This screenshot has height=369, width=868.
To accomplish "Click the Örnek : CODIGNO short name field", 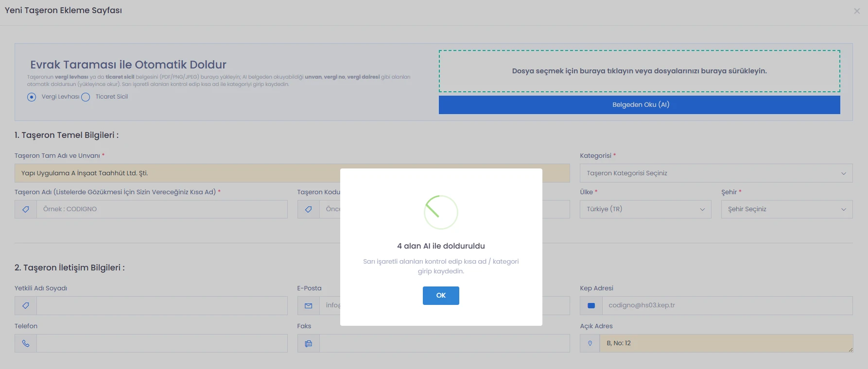I will [x=162, y=209].
